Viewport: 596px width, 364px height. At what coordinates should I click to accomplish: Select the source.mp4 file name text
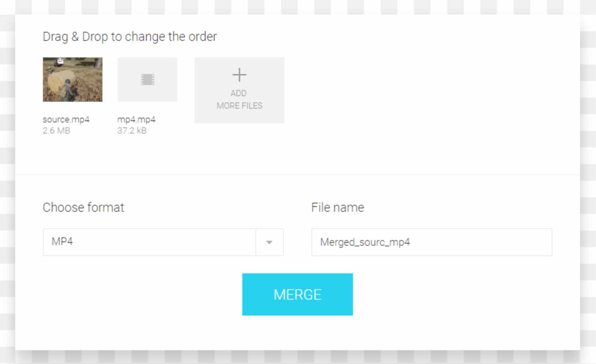tap(66, 119)
